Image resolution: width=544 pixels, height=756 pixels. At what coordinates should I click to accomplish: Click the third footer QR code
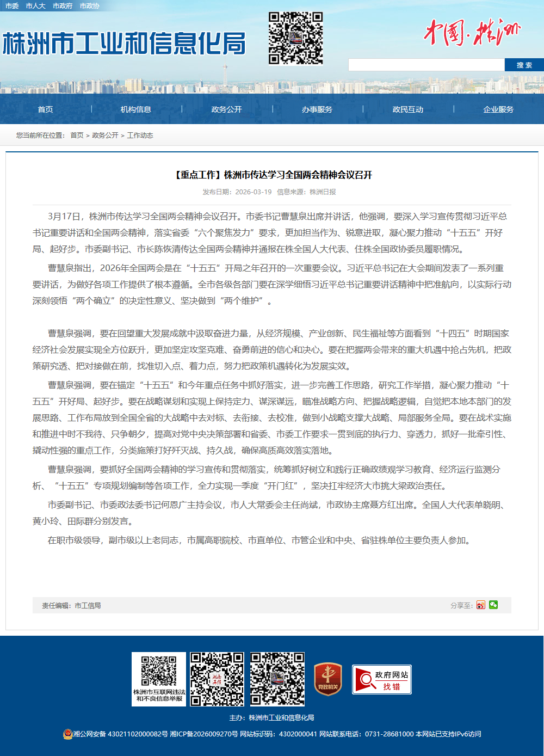pyautogui.click(x=277, y=679)
